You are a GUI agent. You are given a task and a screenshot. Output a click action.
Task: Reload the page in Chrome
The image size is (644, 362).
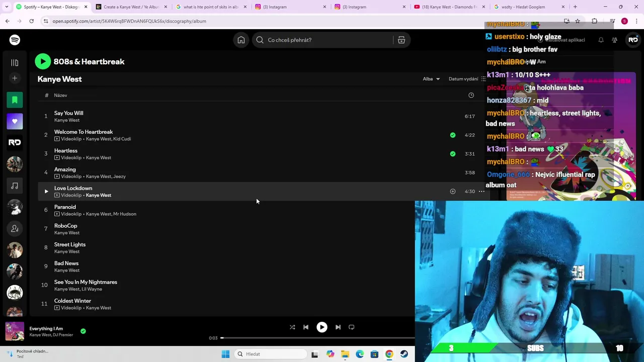pos(32,21)
